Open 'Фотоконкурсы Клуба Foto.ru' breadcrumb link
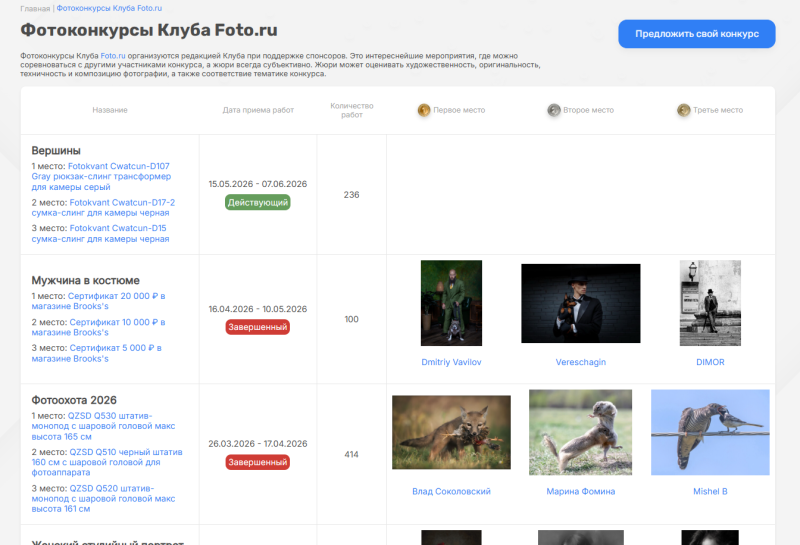 (109, 8)
